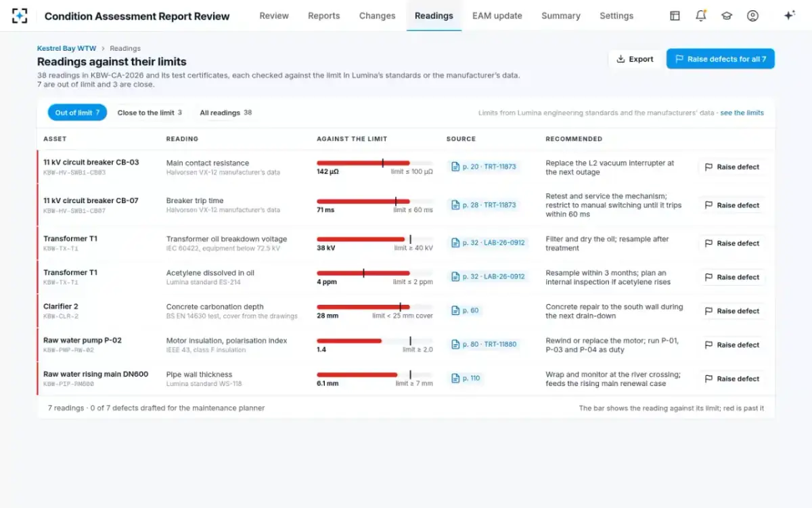Open source p. 20 · TRT-11873

click(x=484, y=167)
